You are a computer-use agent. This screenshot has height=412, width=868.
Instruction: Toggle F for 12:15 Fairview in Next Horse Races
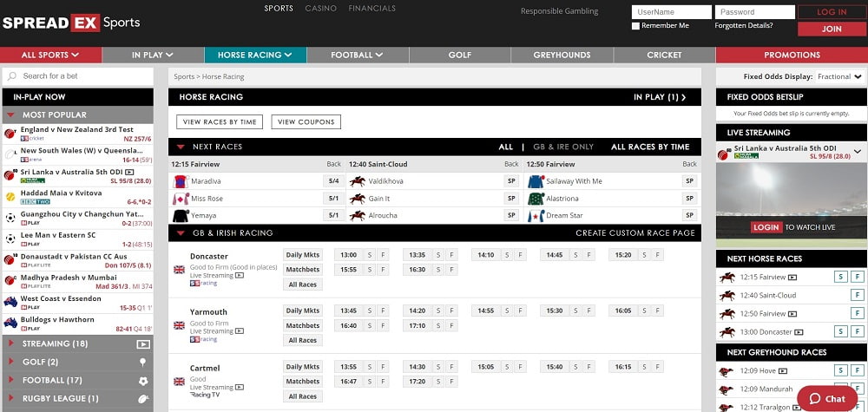(x=857, y=277)
